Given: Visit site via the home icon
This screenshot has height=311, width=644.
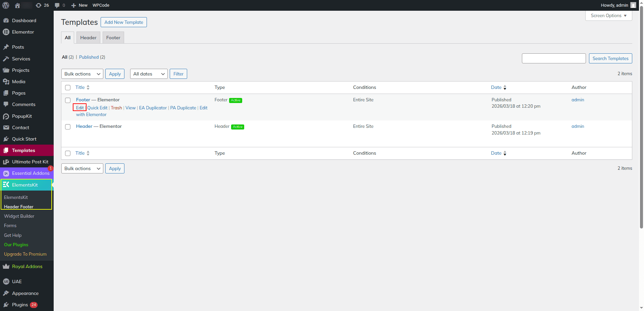Looking at the screenshot, I should 17,5.
